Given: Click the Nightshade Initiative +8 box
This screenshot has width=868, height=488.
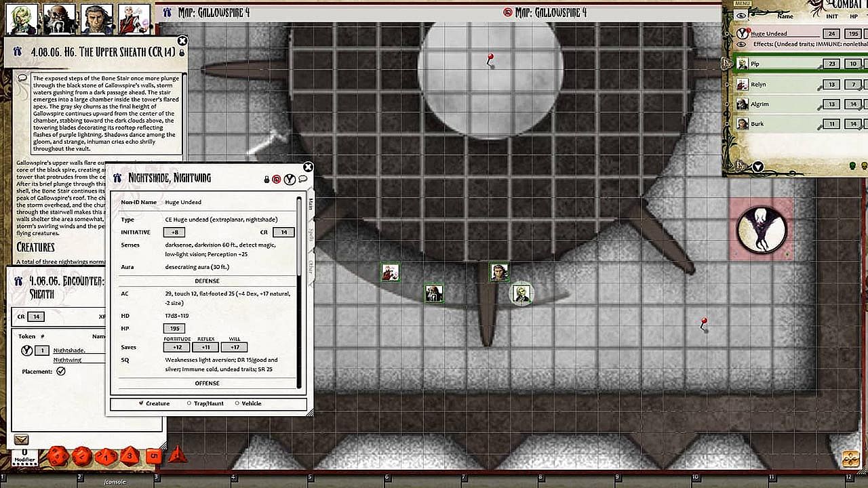Looking at the screenshot, I should pos(174,232).
